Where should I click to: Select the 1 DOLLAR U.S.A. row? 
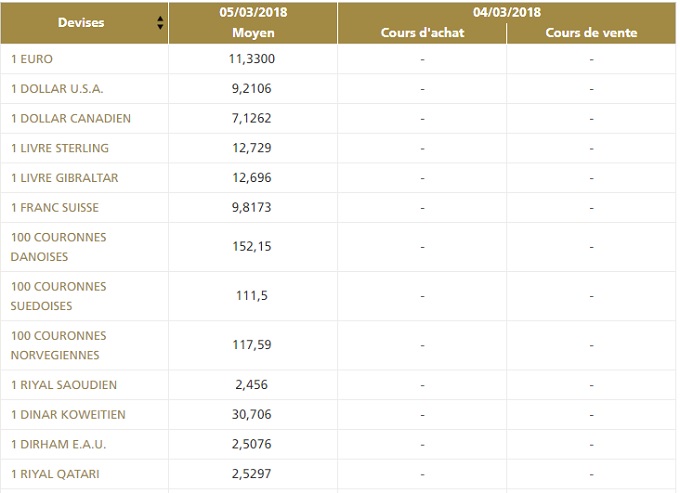point(57,89)
